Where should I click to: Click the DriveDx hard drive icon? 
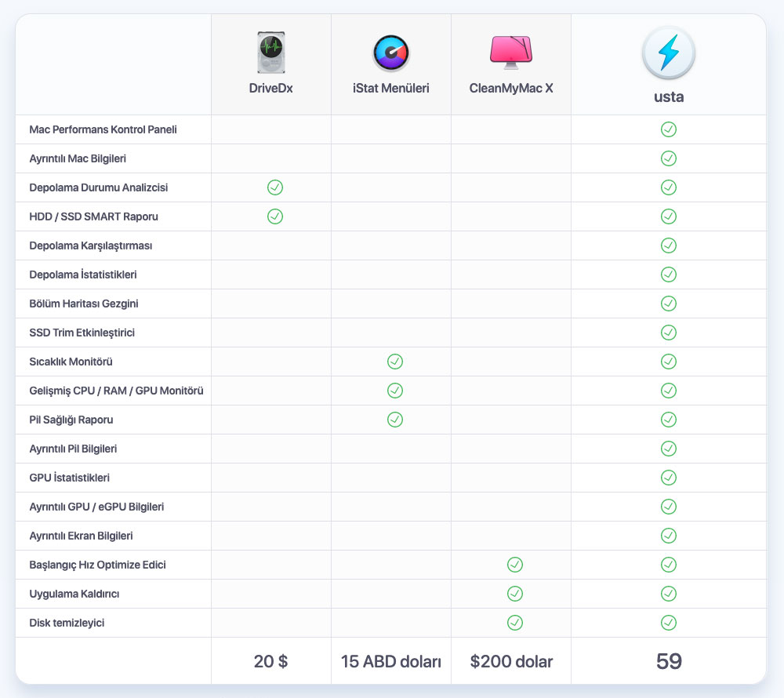click(x=270, y=53)
